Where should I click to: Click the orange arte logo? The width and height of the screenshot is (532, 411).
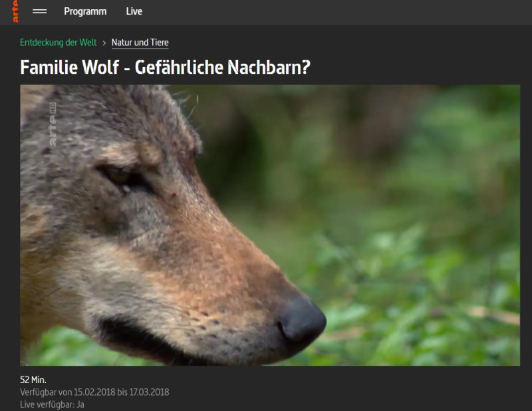tap(15, 11)
